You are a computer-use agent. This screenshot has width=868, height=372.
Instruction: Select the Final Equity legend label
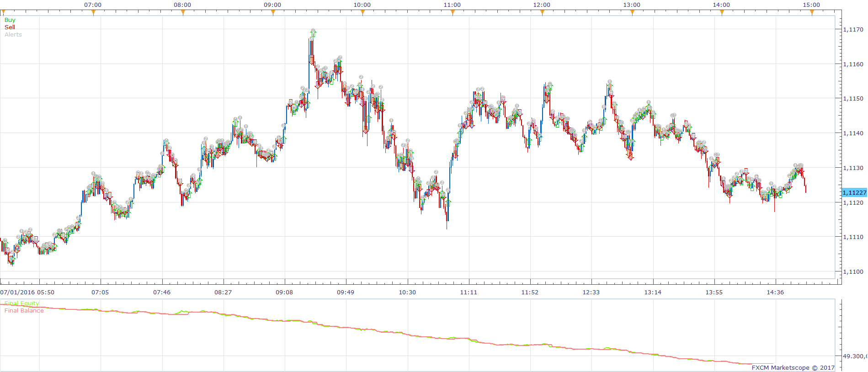(x=22, y=303)
